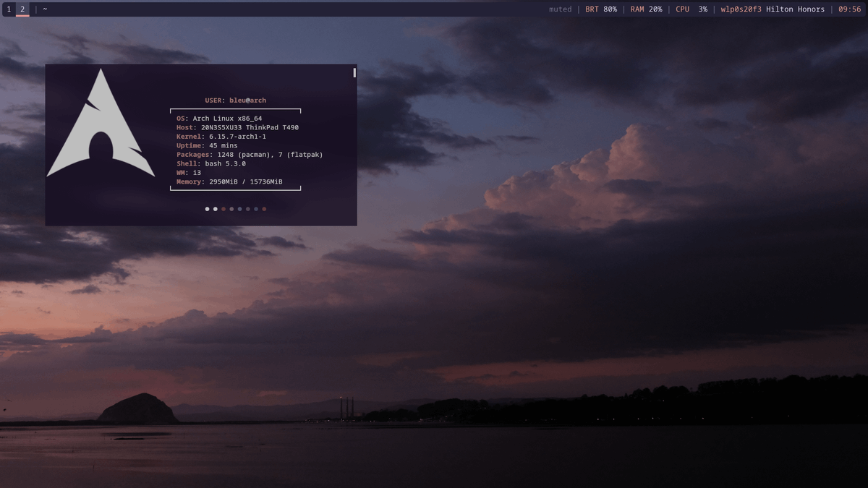
Task: Click the "Uptime: 45 mins" line
Action: tap(207, 145)
